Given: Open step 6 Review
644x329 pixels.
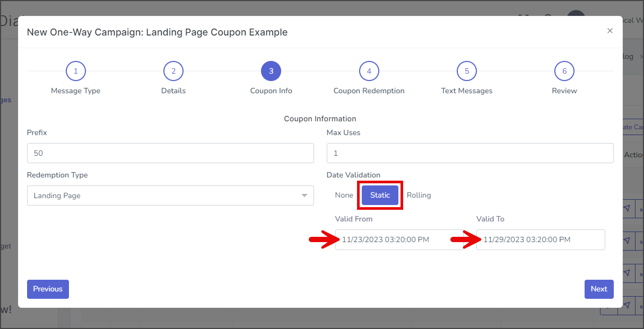Looking at the screenshot, I should [x=564, y=71].
